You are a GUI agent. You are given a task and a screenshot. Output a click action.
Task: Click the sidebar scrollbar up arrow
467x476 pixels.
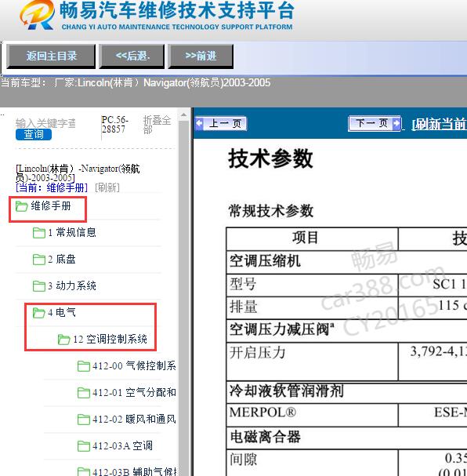pos(183,114)
